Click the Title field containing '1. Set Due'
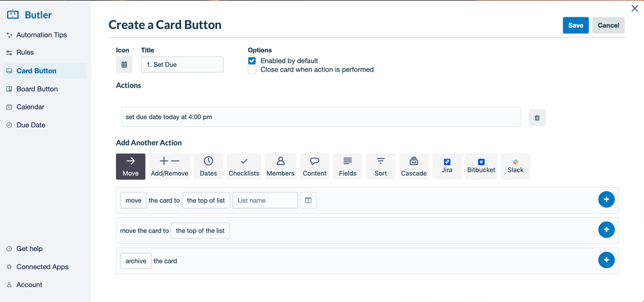Screen dimensions: 644x302 tap(182, 65)
